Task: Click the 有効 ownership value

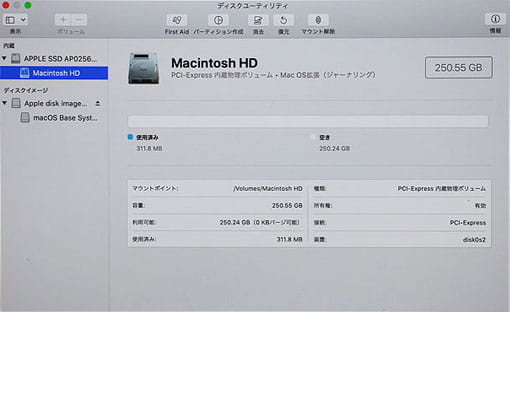Action: point(480,206)
